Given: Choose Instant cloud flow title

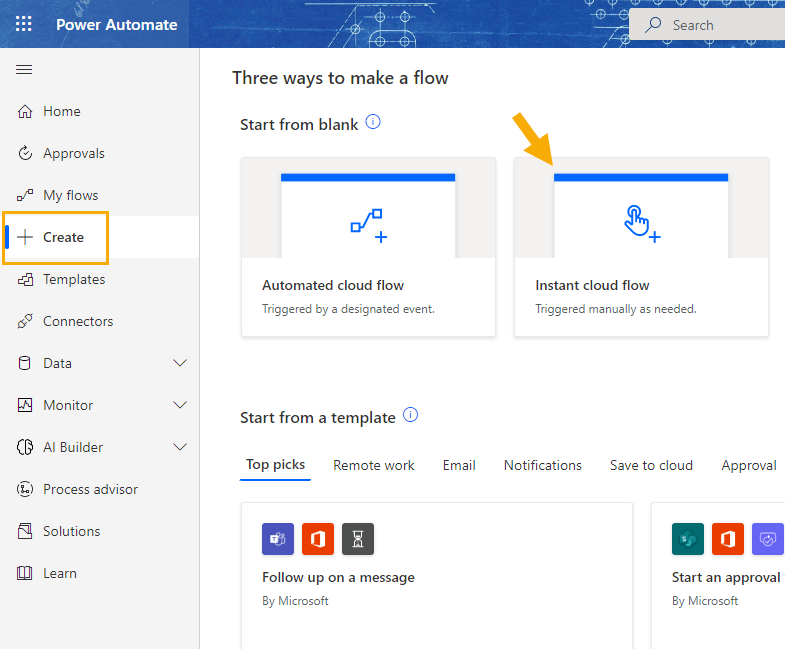Looking at the screenshot, I should 592,285.
